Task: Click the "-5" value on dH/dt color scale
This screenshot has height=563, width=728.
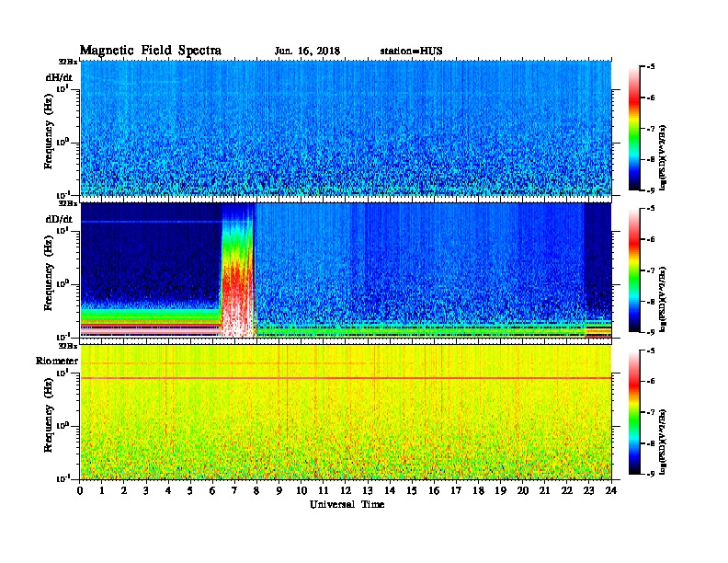Action: click(x=651, y=66)
